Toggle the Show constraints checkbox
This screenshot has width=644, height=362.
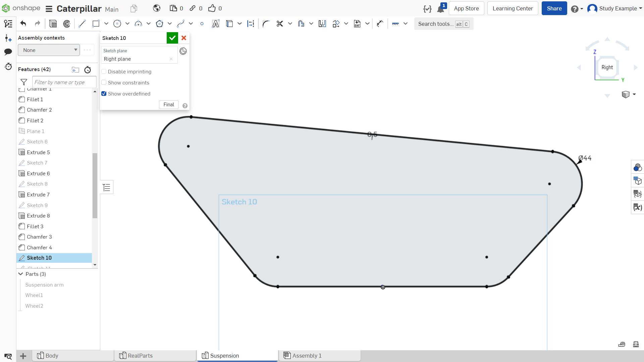pos(104,83)
